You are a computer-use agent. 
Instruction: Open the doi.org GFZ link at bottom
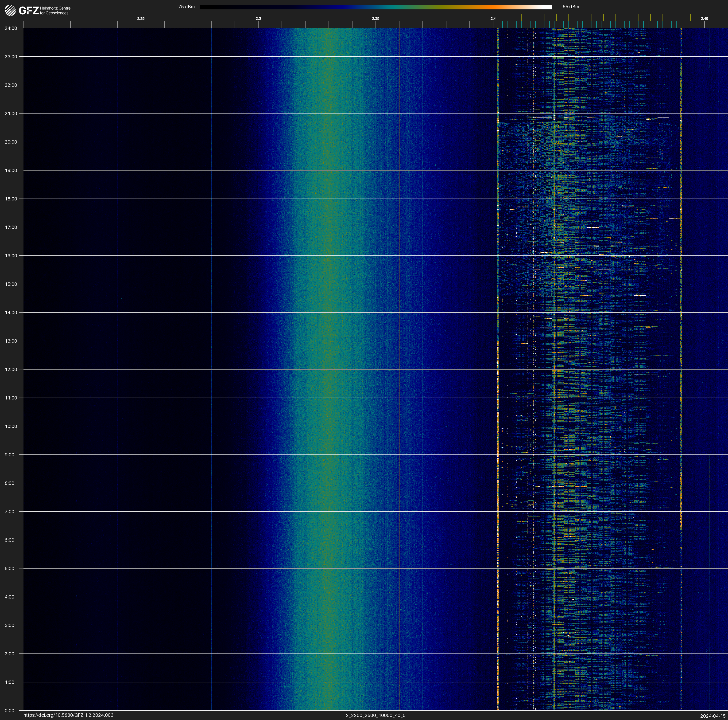[x=68, y=715]
